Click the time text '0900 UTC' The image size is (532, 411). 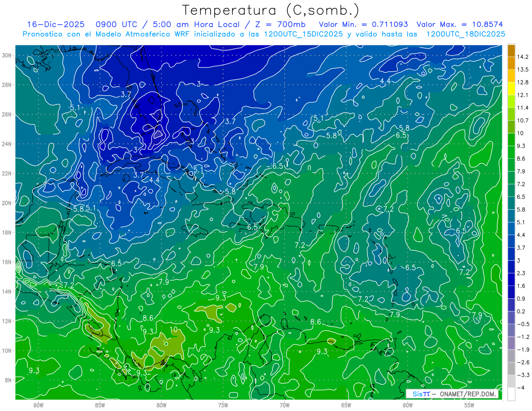point(116,24)
